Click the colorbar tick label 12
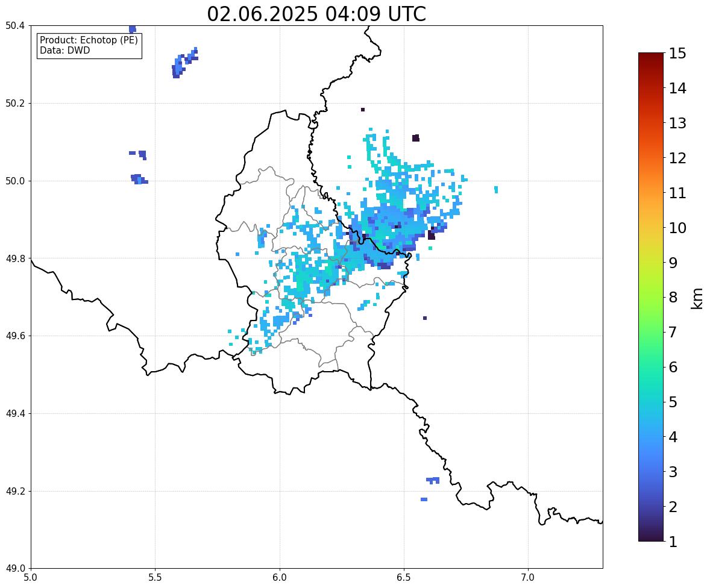 coord(677,158)
